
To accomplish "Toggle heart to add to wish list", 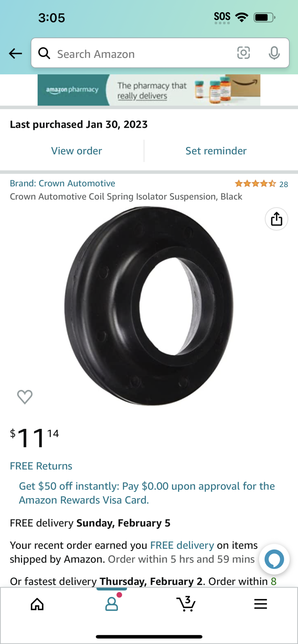I will pyautogui.click(x=25, y=397).
